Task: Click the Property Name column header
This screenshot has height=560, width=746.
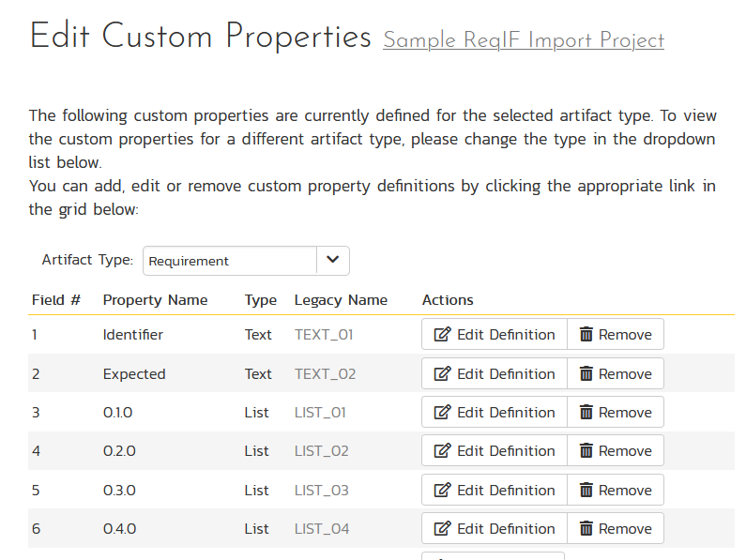Action: tap(155, 300)
